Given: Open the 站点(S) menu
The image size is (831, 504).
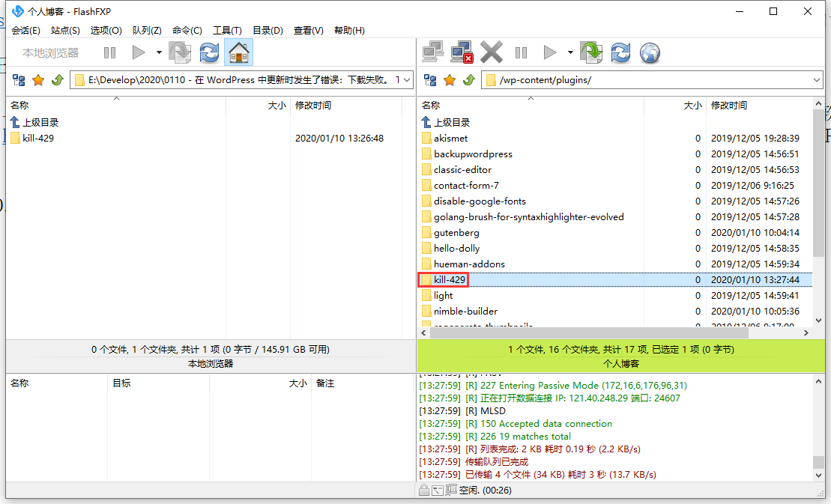Looking at the screenshot, I should coord(65,31).
